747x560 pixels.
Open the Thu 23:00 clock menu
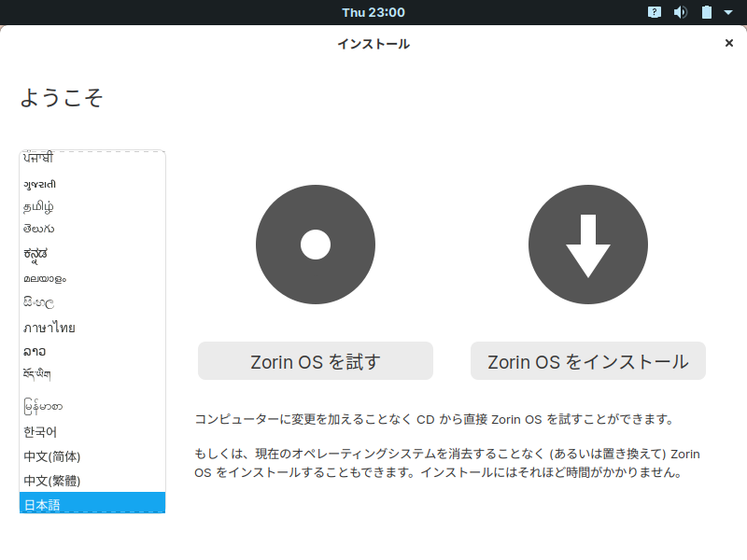click(373, 12)
